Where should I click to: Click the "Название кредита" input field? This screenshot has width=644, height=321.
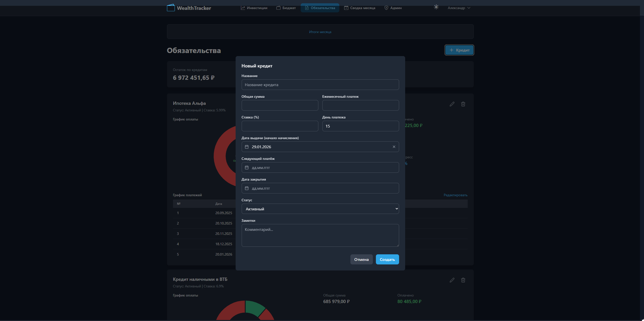pyautogui.click(x=320, y=85)
